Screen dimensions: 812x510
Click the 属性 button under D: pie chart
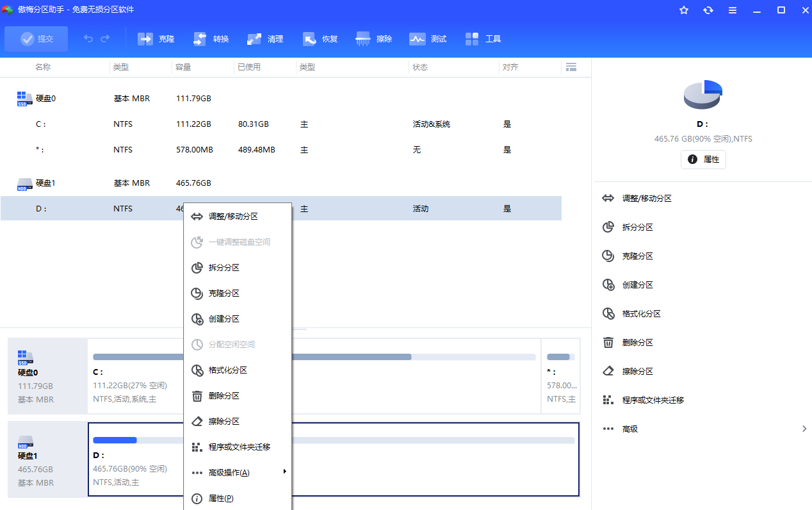tap(703, 160)
